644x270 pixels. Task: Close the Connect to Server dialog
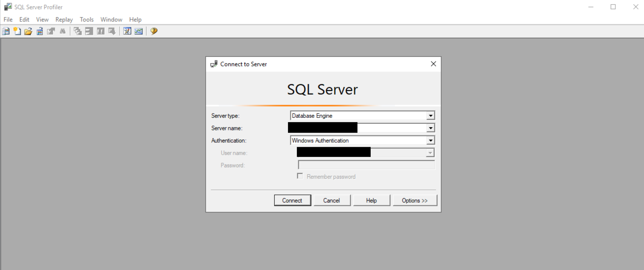[x=433, y=64]
